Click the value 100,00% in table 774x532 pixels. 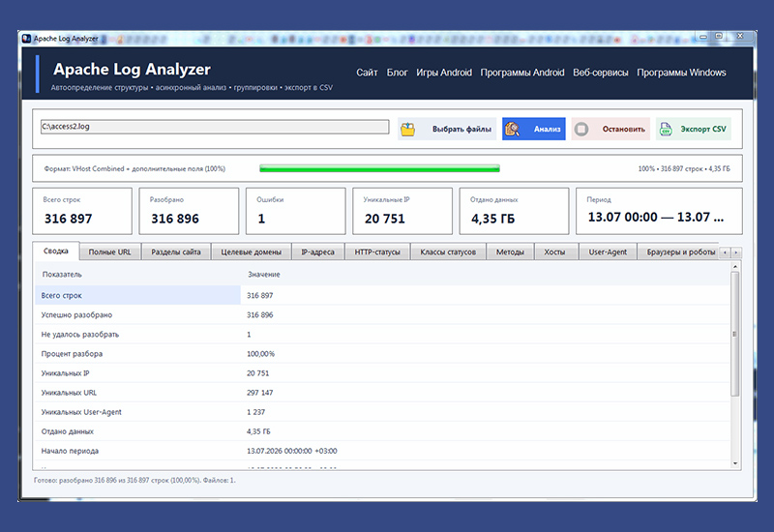pyautogui.click(x=260, y=354)
